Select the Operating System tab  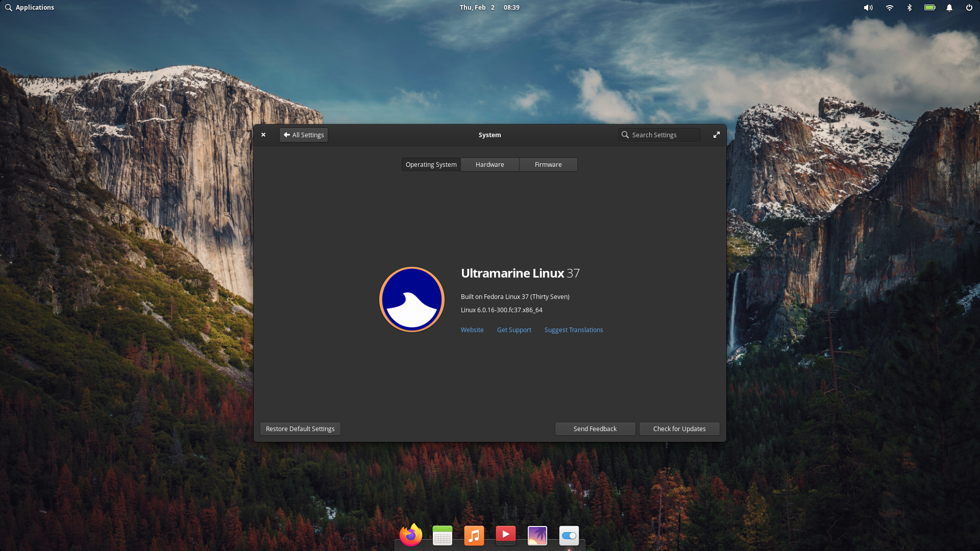(431, 164)
